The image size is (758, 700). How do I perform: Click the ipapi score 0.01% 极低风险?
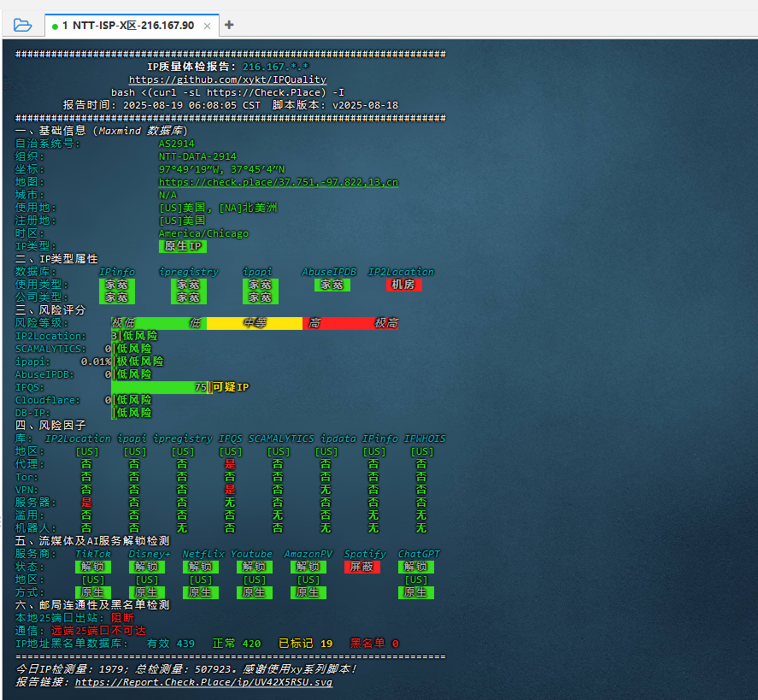(122, 362)
